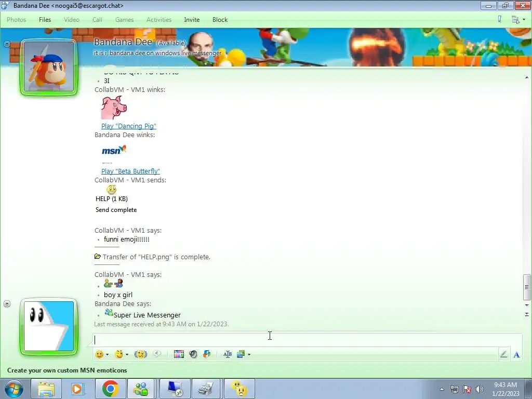Screen dimensions: 532x399
Task: Click Bandana Dee's display picture
Action: (49, 67)
